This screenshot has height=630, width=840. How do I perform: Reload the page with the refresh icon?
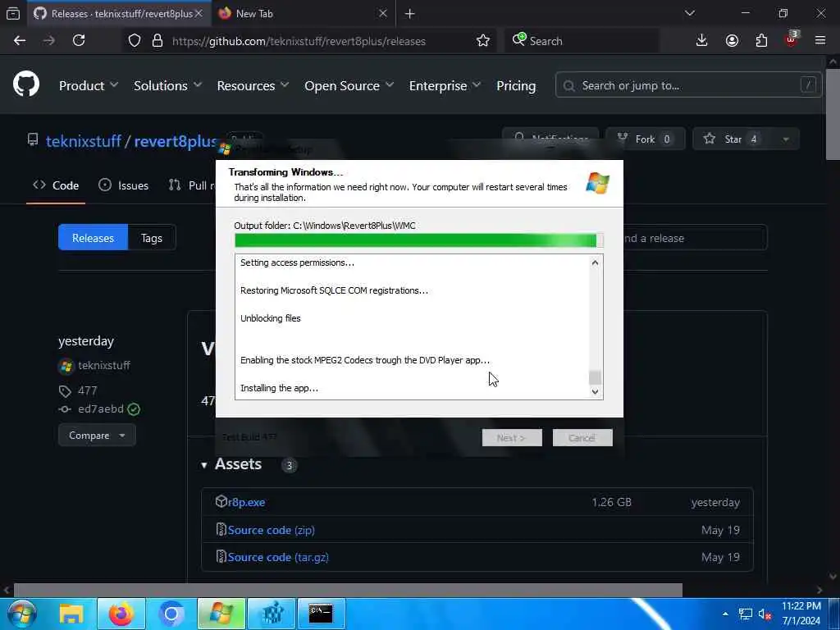click(x=79, y=41)
